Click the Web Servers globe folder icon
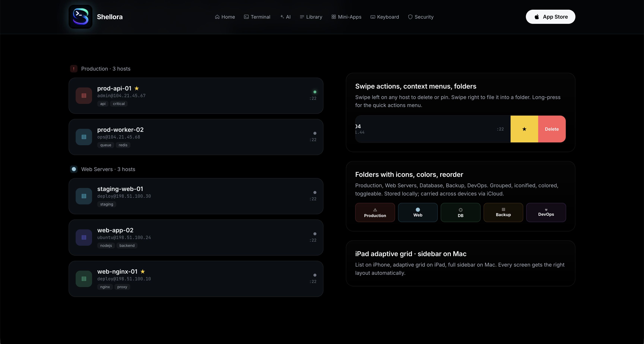Viewport: 644px width, 344px height. point(74,169)
